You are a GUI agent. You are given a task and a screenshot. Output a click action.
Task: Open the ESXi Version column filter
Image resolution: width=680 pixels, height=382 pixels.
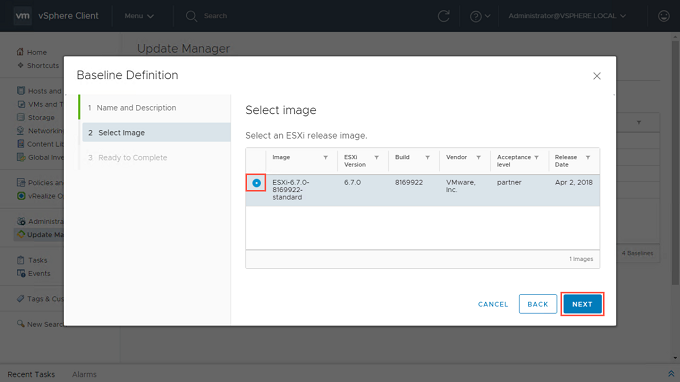coord(376,157)
